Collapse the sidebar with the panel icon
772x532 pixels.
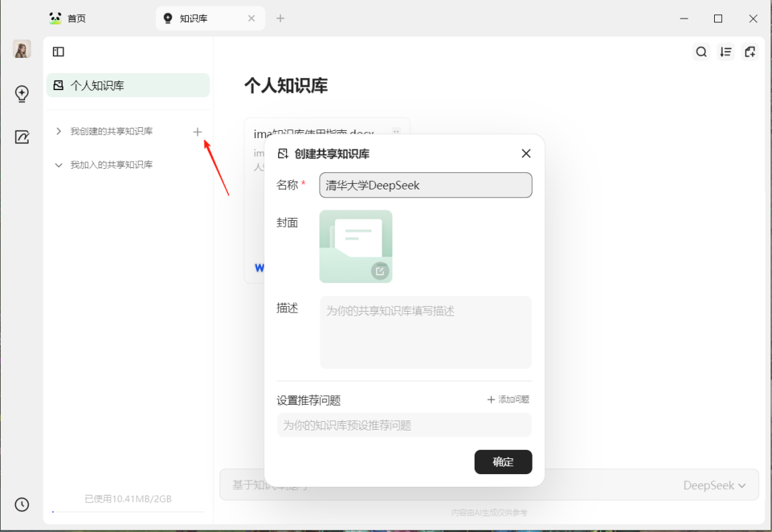pos(57,51)
